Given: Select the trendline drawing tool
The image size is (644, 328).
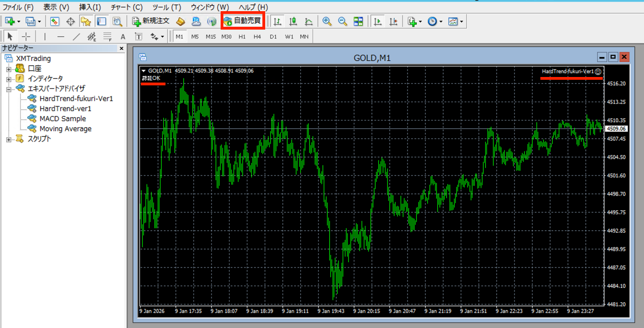Looking at the screenshot, I should pos(76,36).
